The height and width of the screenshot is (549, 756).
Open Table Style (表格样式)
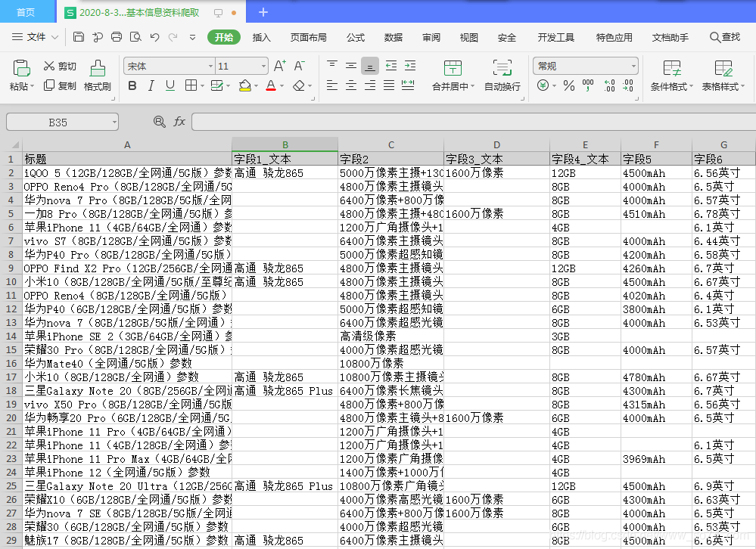click(723, 76)
